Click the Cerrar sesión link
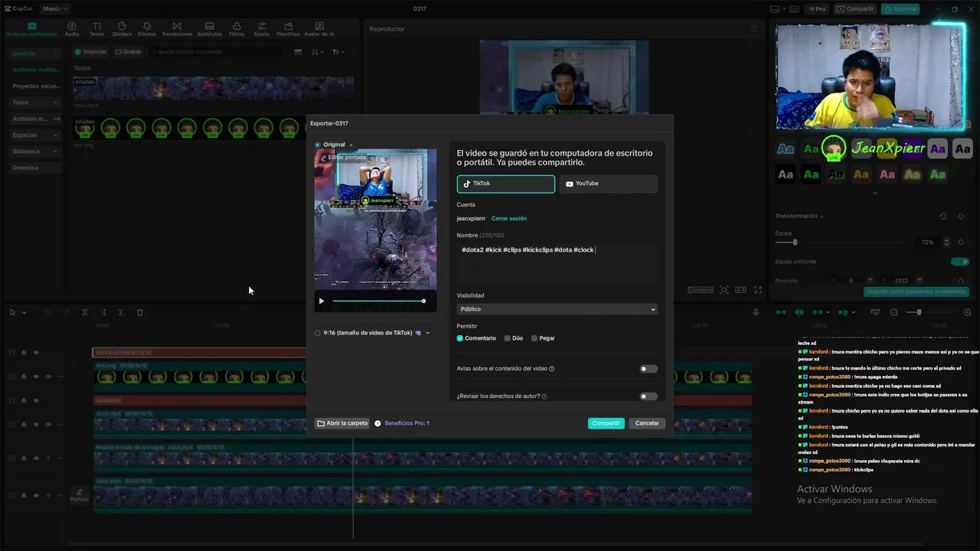The height and width of the screenshot is (551, 980). click(509, 219)
